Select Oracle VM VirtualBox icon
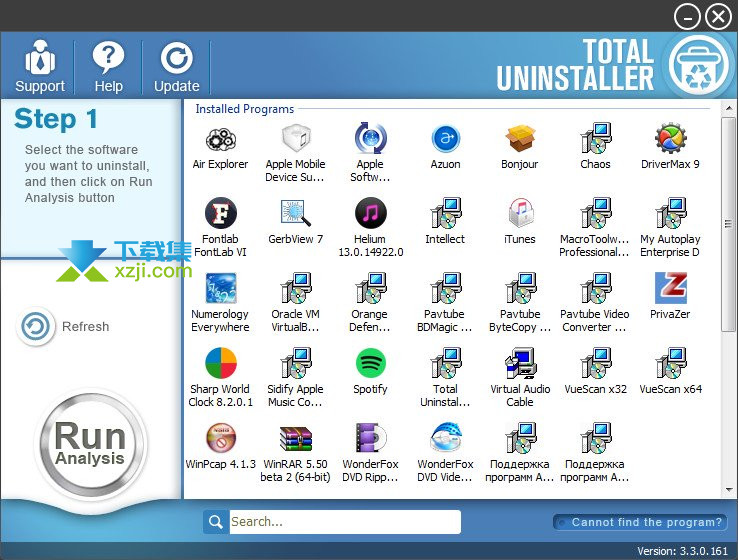The image size is (738, 560). coord(295,288)
